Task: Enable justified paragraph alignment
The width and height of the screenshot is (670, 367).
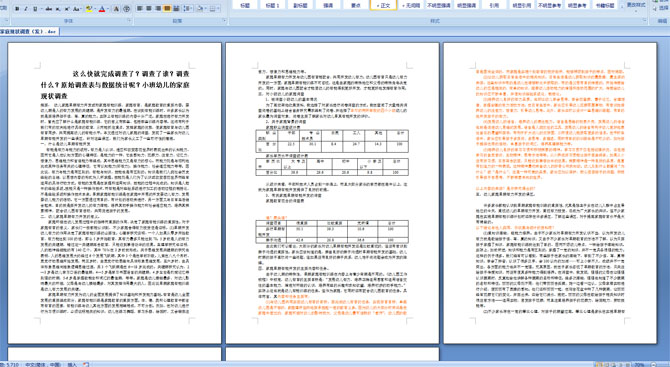Action: coord(167,9)
